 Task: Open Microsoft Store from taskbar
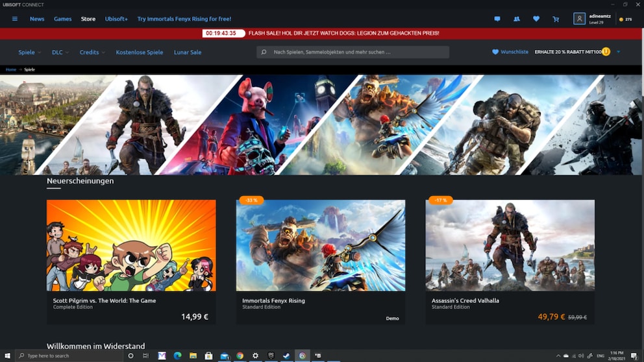pos(208,356)
